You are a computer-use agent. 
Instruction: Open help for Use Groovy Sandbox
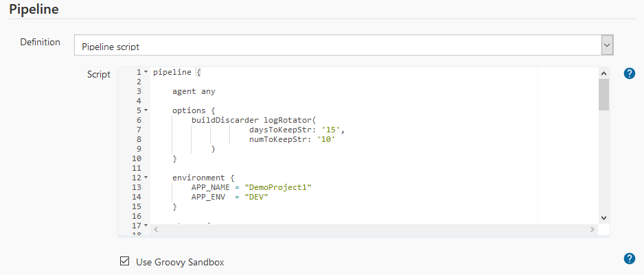point(629,259)
